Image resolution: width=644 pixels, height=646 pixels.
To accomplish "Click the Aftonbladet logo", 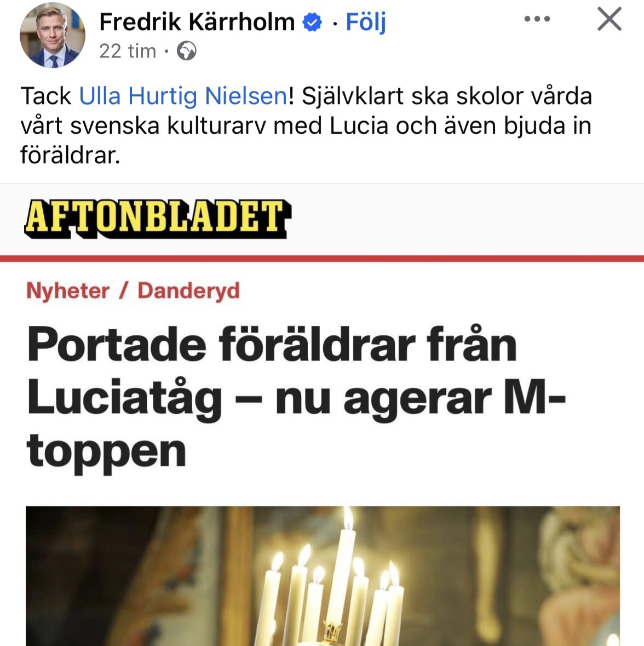I will (x=158, y=219).
